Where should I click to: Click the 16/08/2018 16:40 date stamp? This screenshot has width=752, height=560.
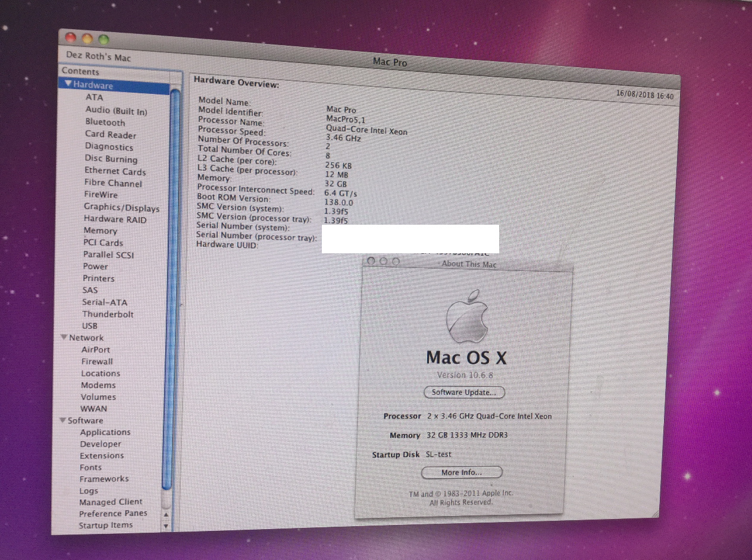click(645, 95)
